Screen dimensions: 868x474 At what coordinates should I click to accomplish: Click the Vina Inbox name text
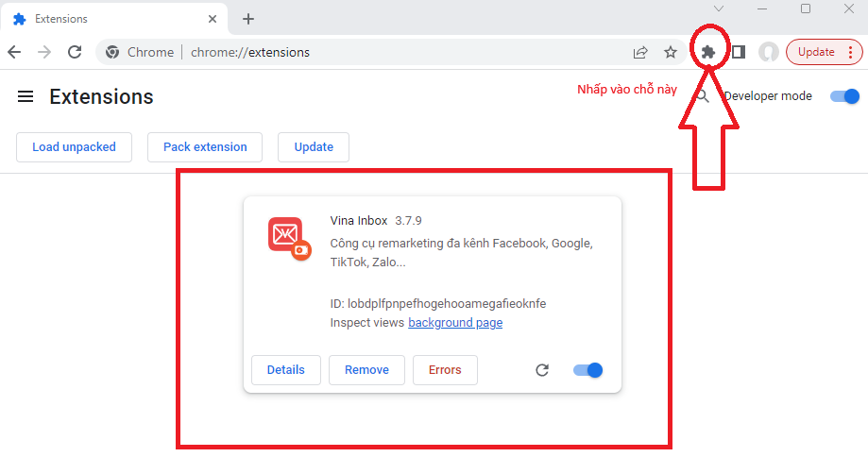[359, 221]
